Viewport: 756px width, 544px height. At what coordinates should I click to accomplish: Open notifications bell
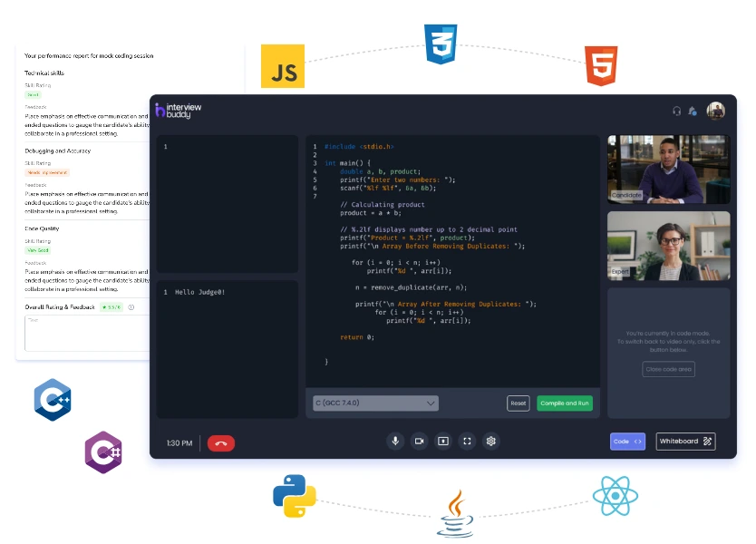click(693, 111)
